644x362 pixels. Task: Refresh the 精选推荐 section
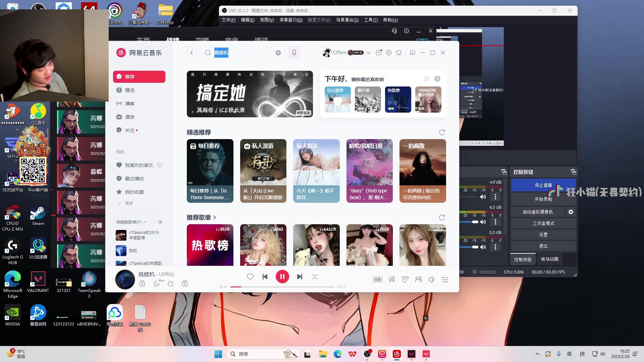coord(442,132)
